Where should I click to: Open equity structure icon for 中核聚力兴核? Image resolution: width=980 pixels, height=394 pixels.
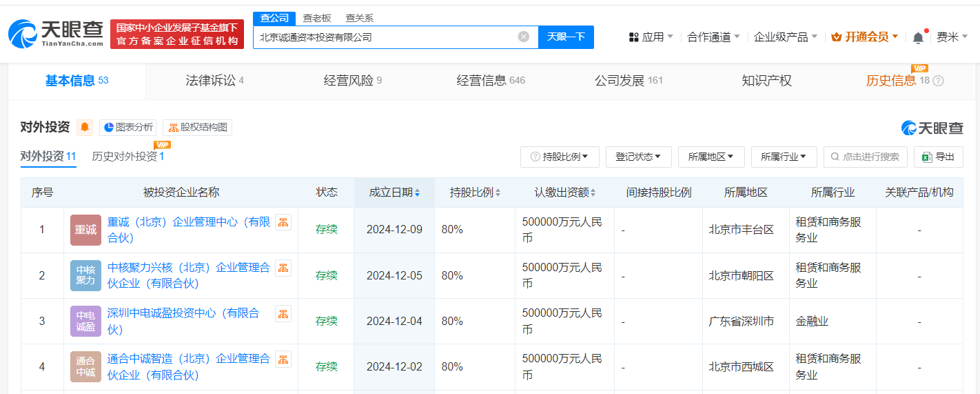point(283,268)
